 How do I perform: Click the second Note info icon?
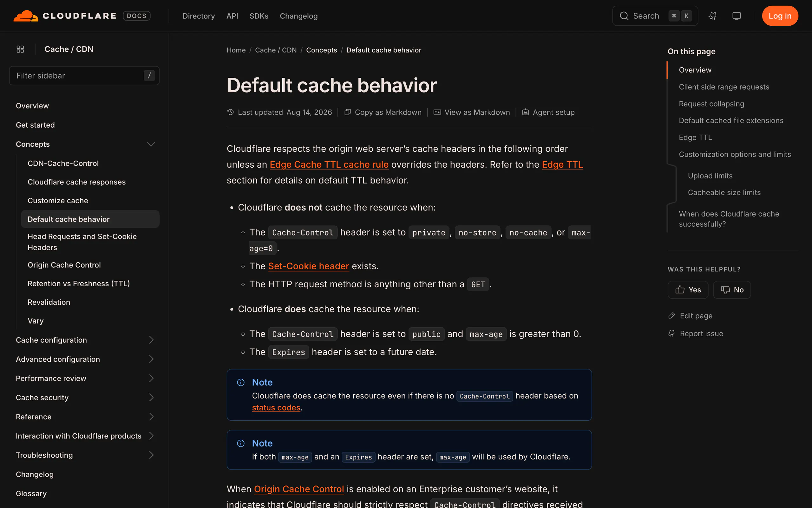(240, 443)
